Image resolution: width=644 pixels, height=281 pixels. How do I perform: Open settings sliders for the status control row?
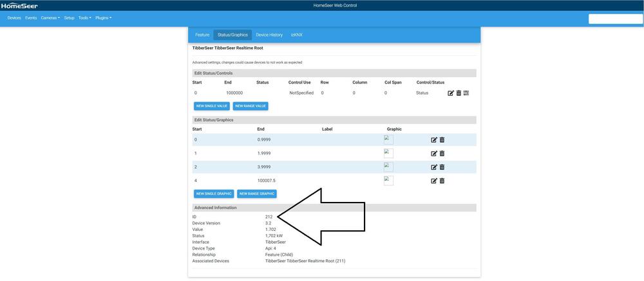click(x=466, y=93)
